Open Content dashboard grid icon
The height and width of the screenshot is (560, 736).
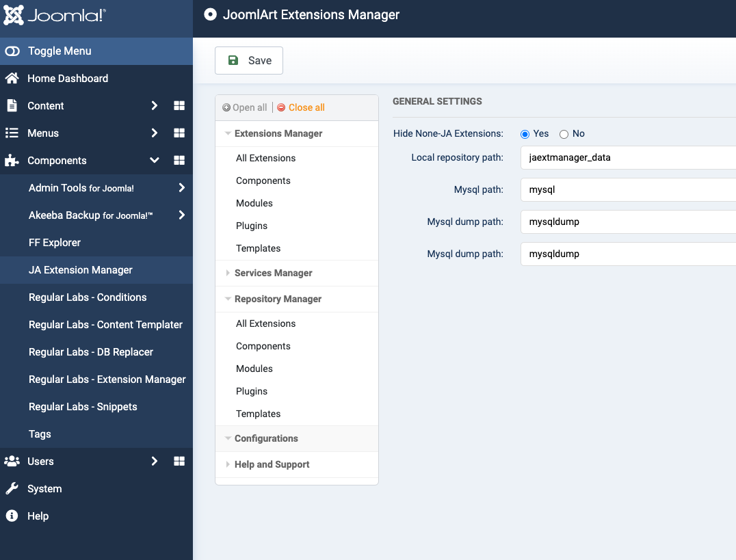pos(179,105)
